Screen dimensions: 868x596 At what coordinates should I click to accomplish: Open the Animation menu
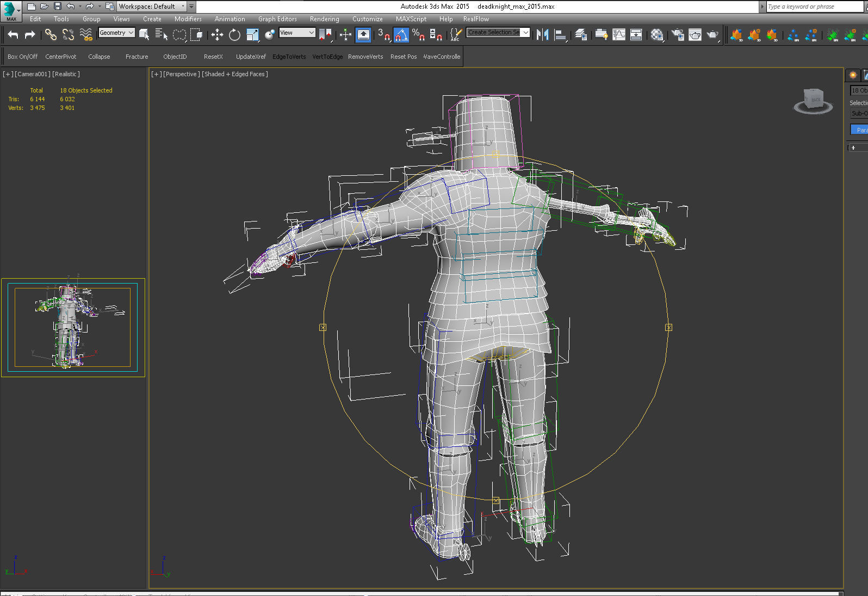click(x=230, y=19)
